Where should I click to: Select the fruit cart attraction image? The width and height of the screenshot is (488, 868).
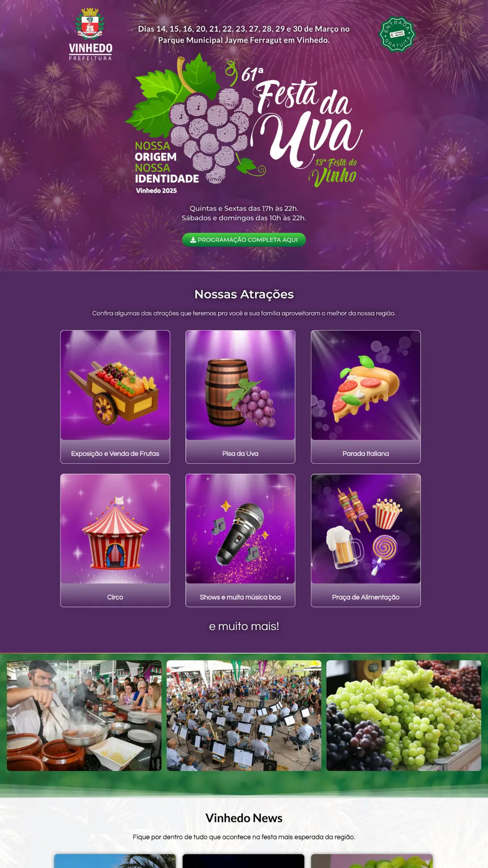tap(115, 385)
